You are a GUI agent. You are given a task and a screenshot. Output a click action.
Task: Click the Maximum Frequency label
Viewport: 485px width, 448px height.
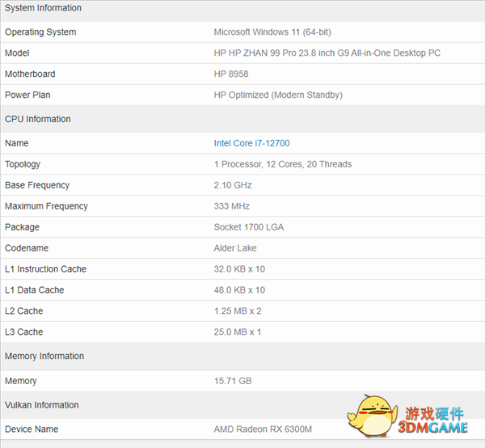tap(46, 206)
